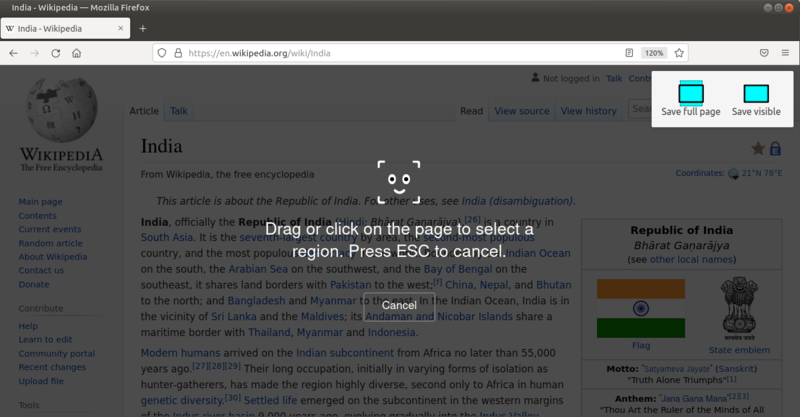The height and width of the screenshot is (417, 800).
Task: Click the State emblem image
Action: click(739, 309)
